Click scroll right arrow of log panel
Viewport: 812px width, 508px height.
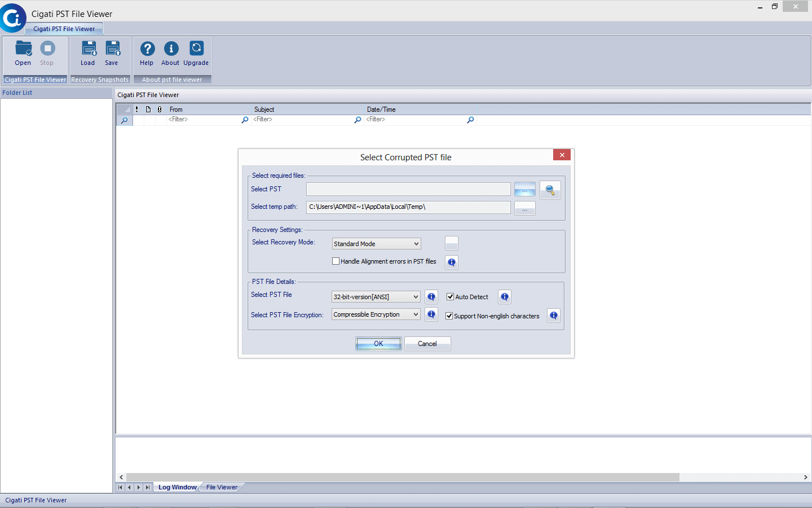click(805, 478)
